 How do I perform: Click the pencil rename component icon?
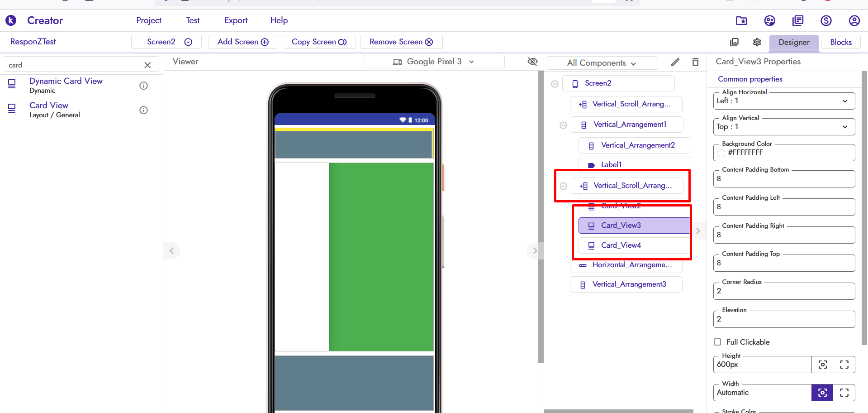click(x=675, y=62)
